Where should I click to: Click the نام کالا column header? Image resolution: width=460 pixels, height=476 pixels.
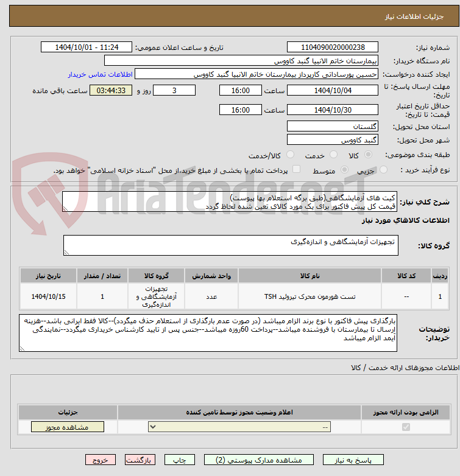(310, 276)
